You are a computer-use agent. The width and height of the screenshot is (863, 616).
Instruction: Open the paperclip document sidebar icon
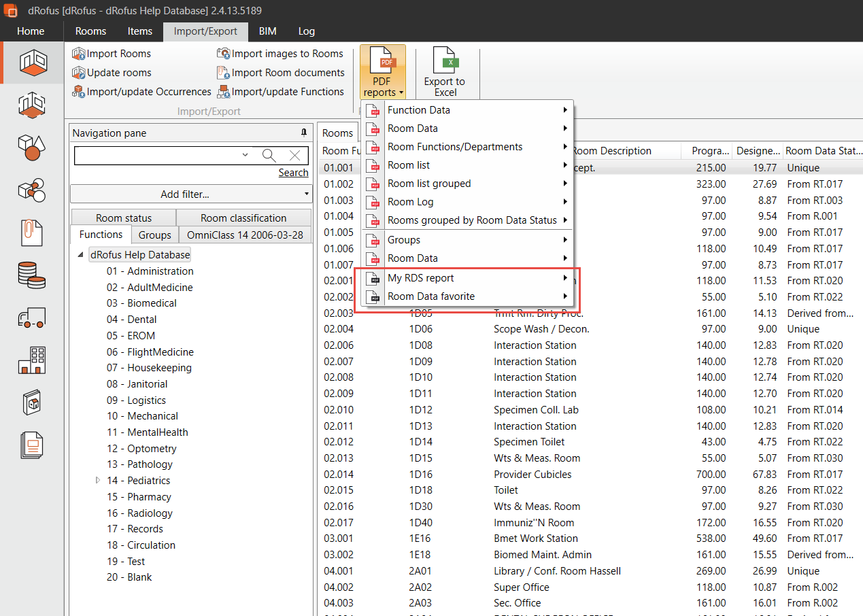click(31, 233)
